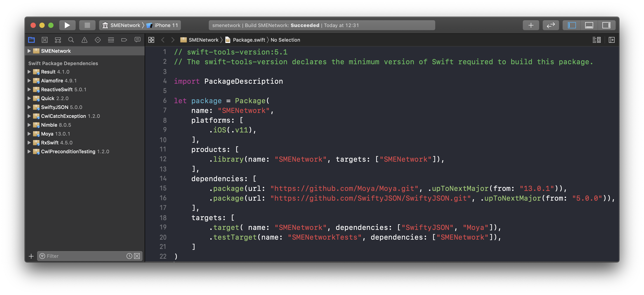Stop the running build with Stop button
The image size is (644, 295).
pos(87,25)
